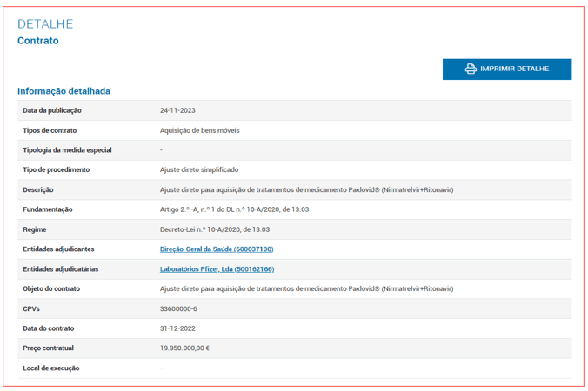Click the Tipologia da medida especial label
588x391 pixels.
click(67, 150)
